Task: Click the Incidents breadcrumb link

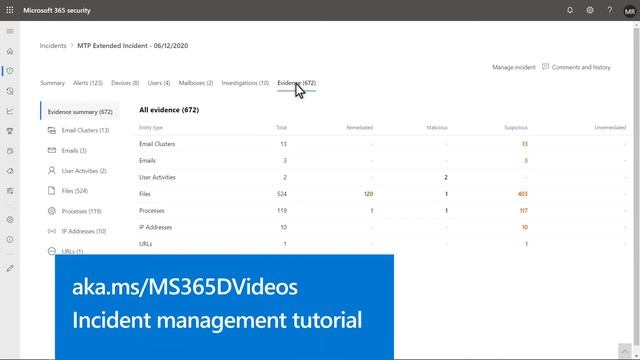Action: tap(53, 46)
